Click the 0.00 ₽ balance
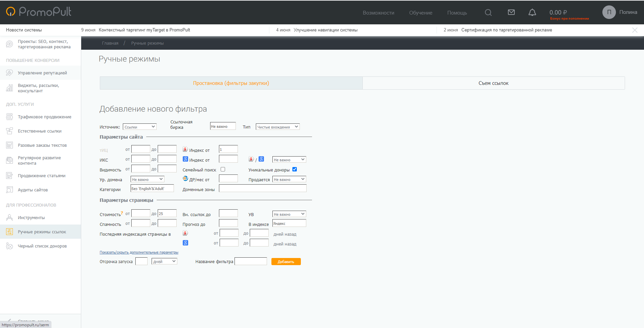Image resolution: width=644 pixels, height=328 pixels. tap(558, 13)
